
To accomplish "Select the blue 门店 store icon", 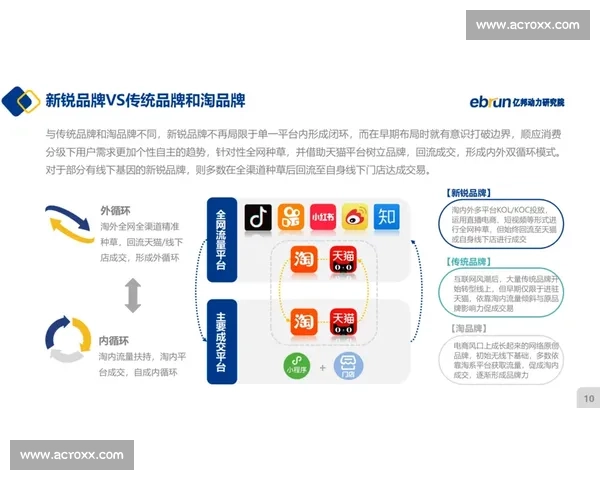I will point(348,366).
